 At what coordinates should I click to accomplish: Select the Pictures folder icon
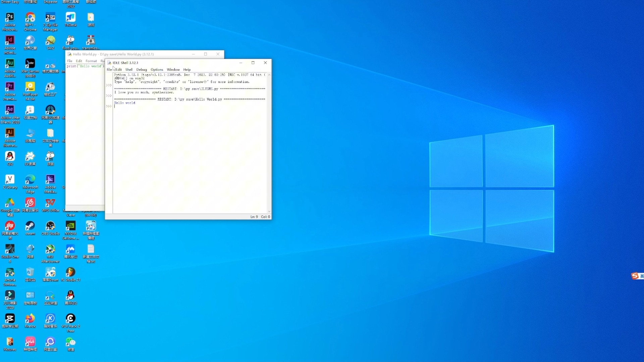coord(10,344)
